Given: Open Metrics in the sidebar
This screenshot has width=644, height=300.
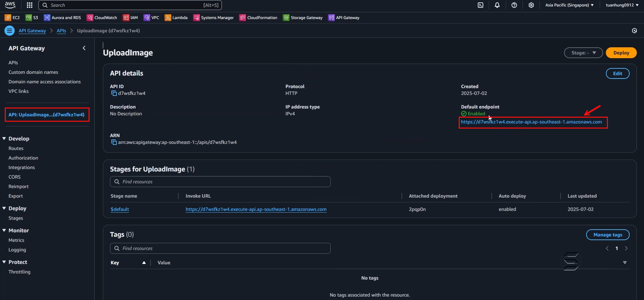Looking at the screenshot, I should pos(16,240).
